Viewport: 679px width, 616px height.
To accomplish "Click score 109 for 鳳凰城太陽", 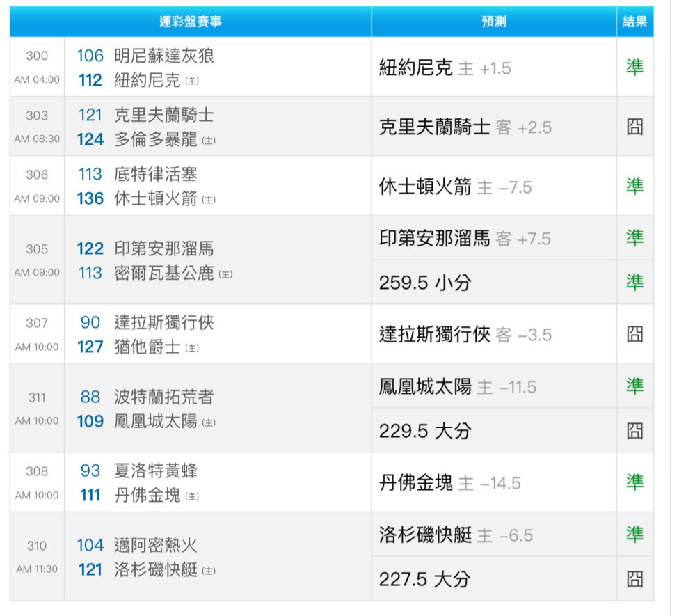I will (90, 422).
